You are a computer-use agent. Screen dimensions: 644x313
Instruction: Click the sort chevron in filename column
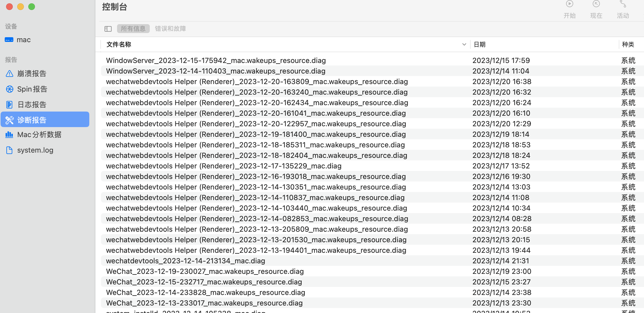click(464, 44)
